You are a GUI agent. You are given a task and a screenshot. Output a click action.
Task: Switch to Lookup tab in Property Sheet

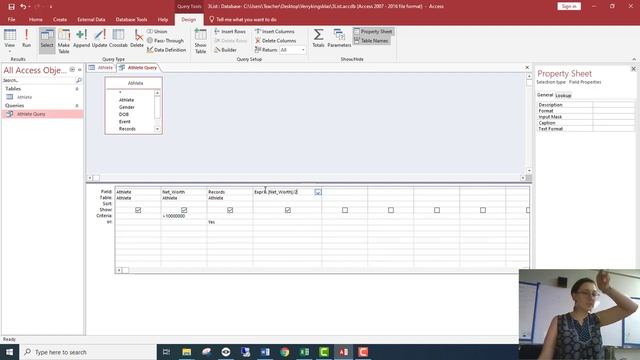tap(563, 95)
